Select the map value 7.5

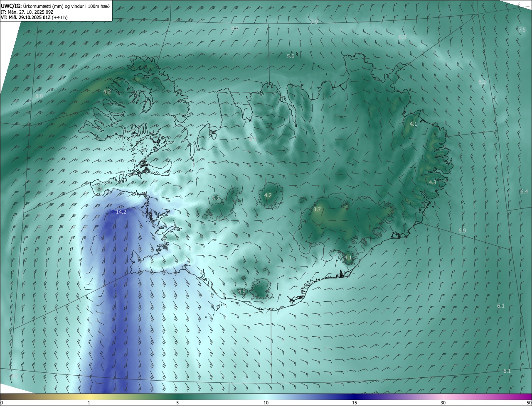(x=522, y=29)
